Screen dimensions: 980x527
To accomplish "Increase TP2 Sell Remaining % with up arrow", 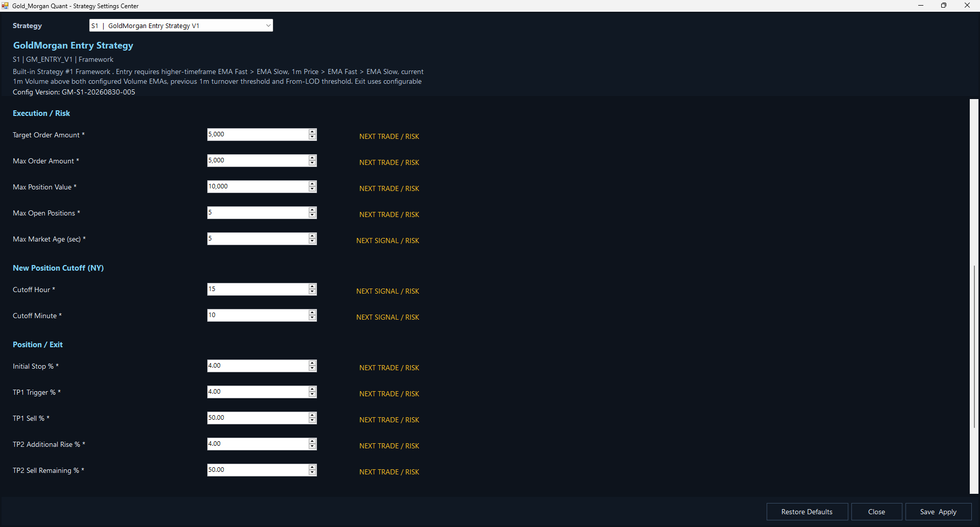I will (312, 467).
